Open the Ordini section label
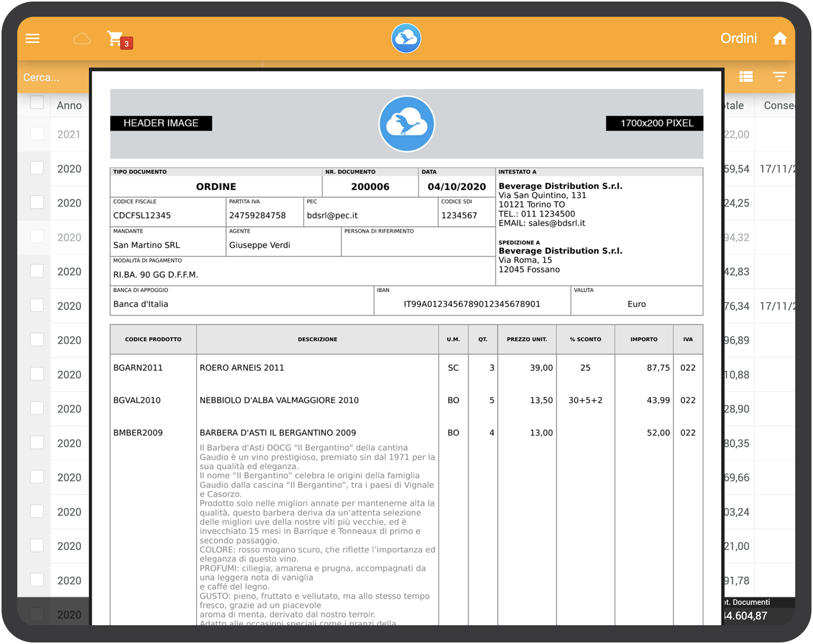The image size is (813, 644). click(738, 39)
